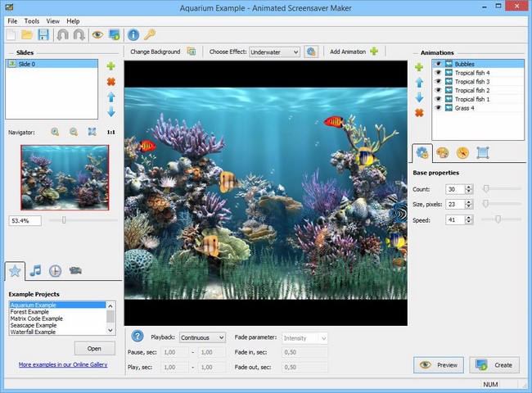This screenshot has height=393, width=532.
Task: Switch to the music note sound tab
Action: pyautogui.click(x=35, y=270)
